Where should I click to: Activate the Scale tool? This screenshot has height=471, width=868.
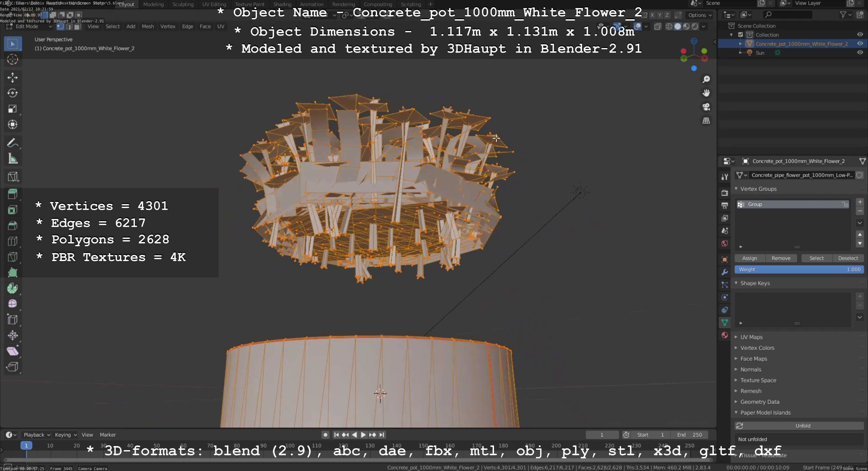coord(13,109)
